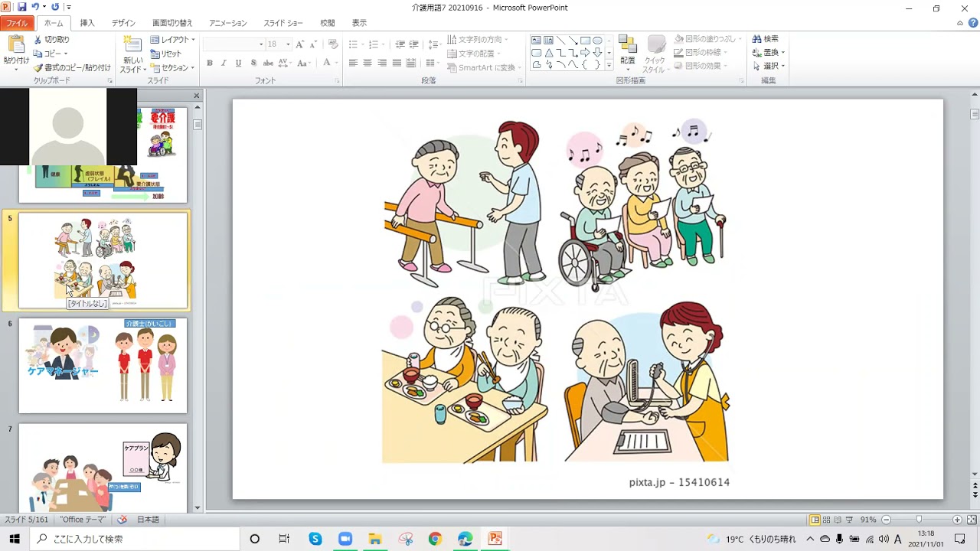Justify text in paragraph group
The height and width of the screenshot is (551, 980).
tap(397, 63)
